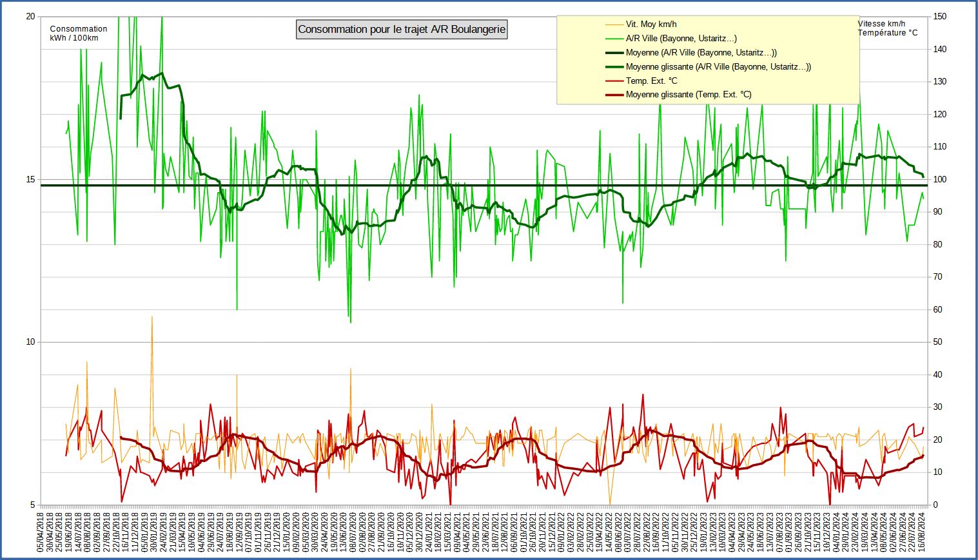Select right axis label 'Vitesse km/h Température °C'
The image size is (978, 560).
tap(888, 28)
